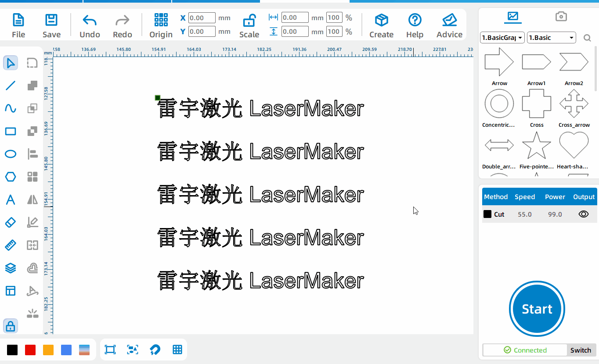
Task: Undo the last action
Action: pyautogui.click(x=90, y=25)
